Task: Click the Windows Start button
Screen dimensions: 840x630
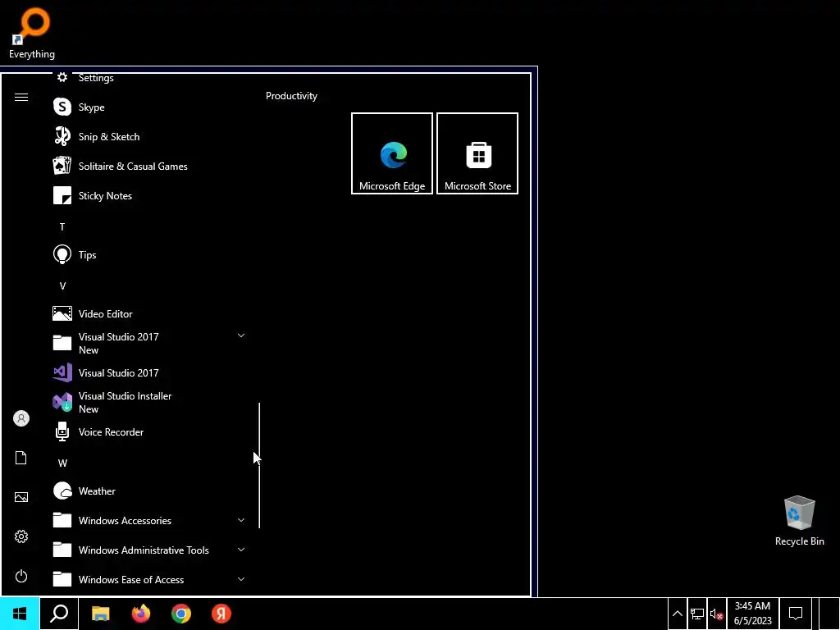Action: coord(20,614)
